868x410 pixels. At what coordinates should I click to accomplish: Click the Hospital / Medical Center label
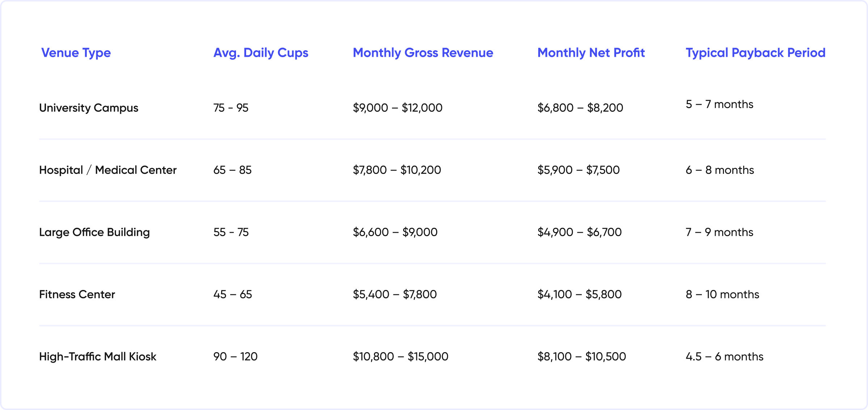pyautogui.click(x=108, y=170)
